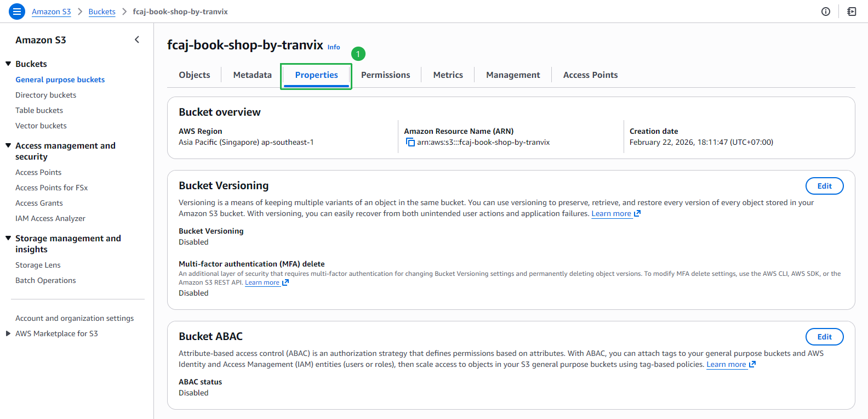Image resolution: width=868 pixels, height=419 pixels.
Task: Open Batch Operations
Action: tap(45, 280)
